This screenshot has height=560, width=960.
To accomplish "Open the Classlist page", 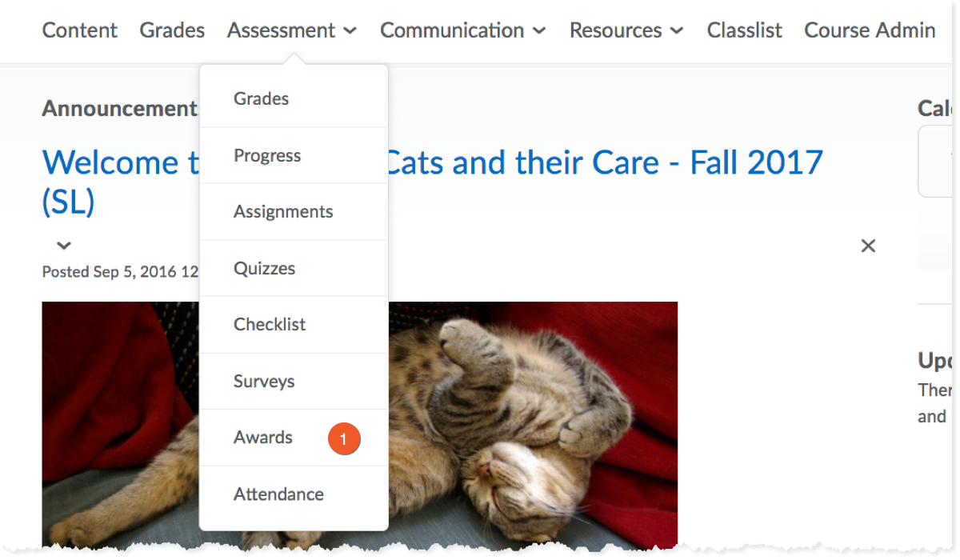I will 744,30.
